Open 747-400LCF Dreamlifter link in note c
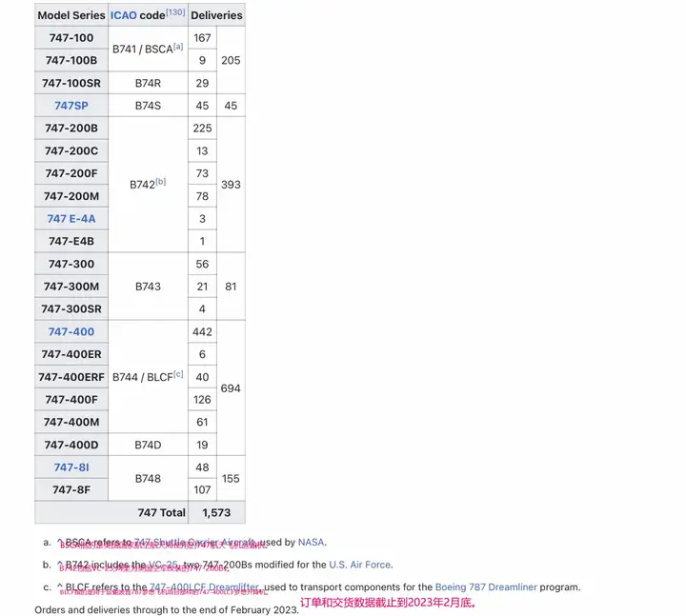This screenshot has width=686, height=616. click(x=204, y=587)
